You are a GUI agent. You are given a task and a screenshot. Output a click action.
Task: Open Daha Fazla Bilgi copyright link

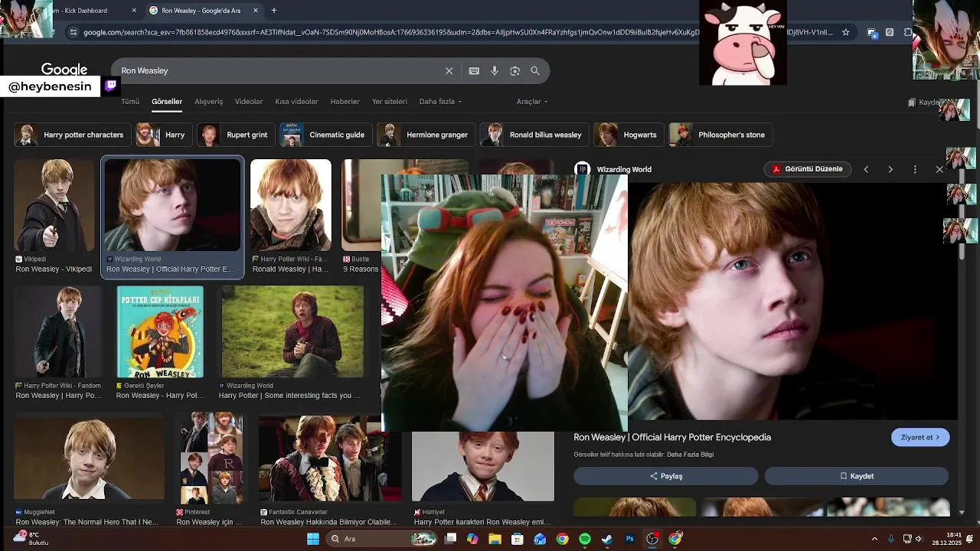(x=690, y=455)
